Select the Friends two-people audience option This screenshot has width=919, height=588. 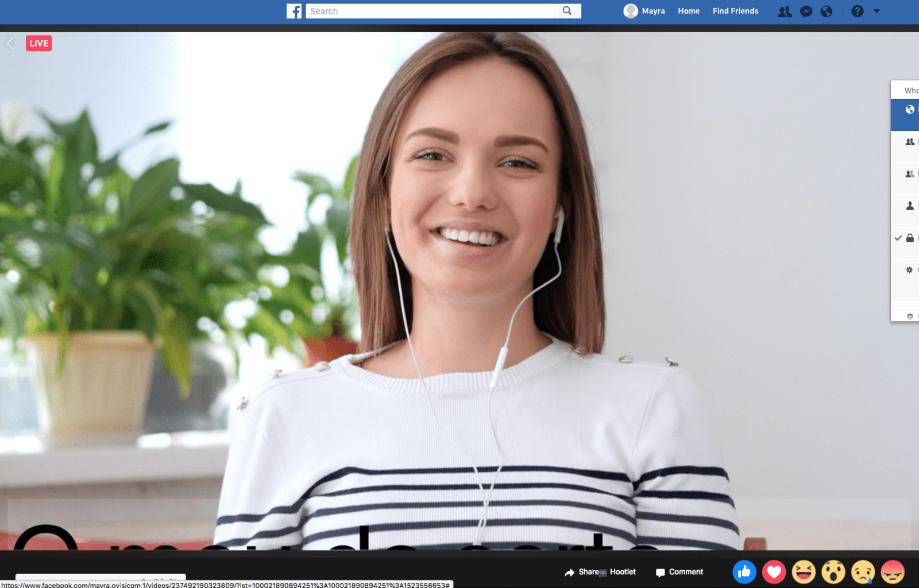point(905,146)
